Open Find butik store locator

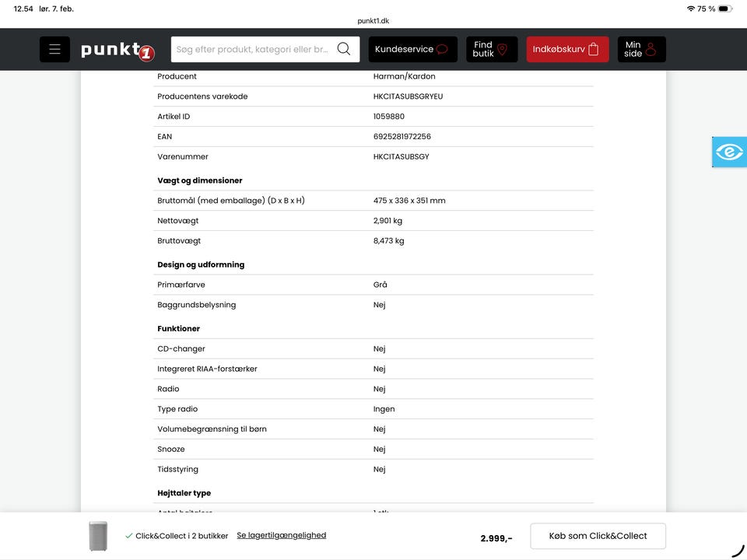[x=492, y=49]
